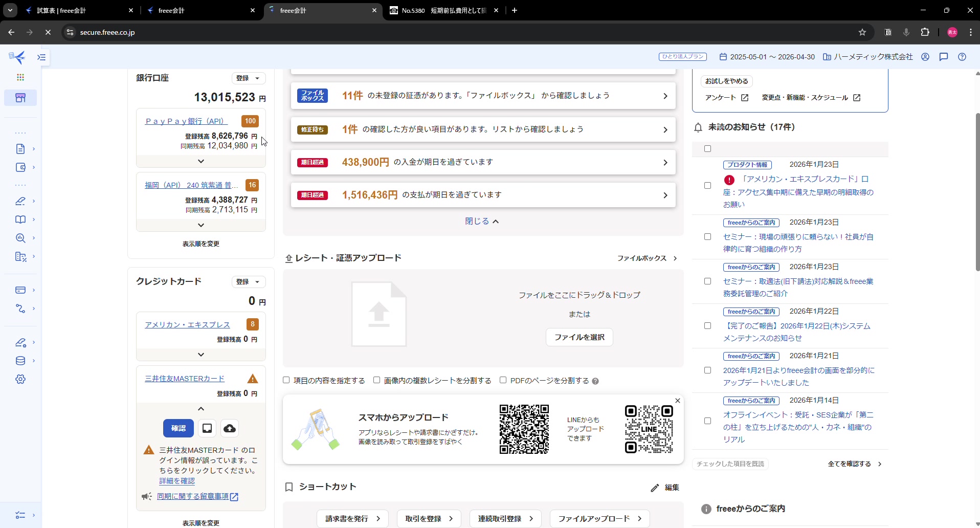The width and height of the screenshot is (980, 528).
Task: Open the user account profile icon
Action: 925,57
